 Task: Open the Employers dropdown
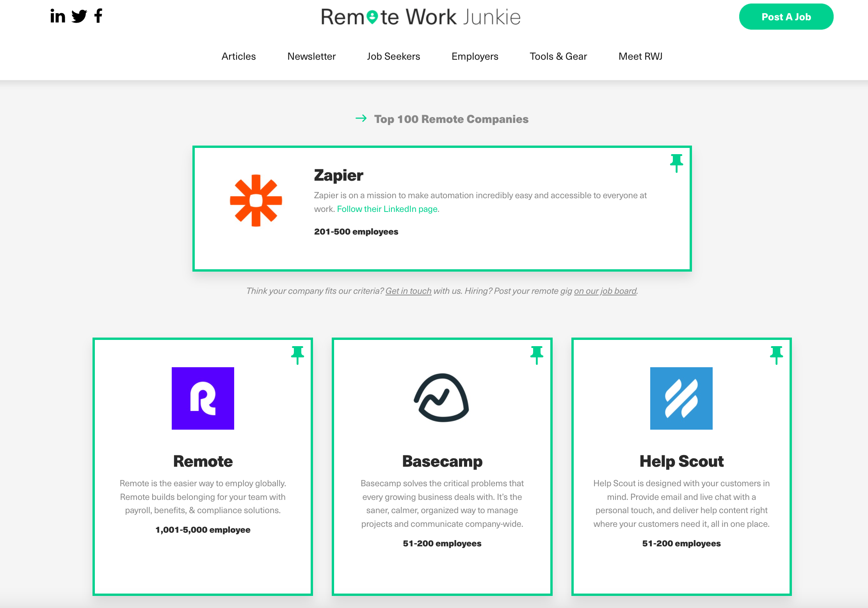tap(475, 56)
